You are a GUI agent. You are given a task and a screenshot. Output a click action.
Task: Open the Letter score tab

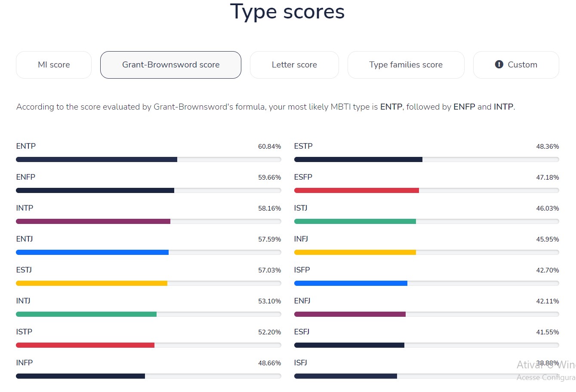pos(294,64)
